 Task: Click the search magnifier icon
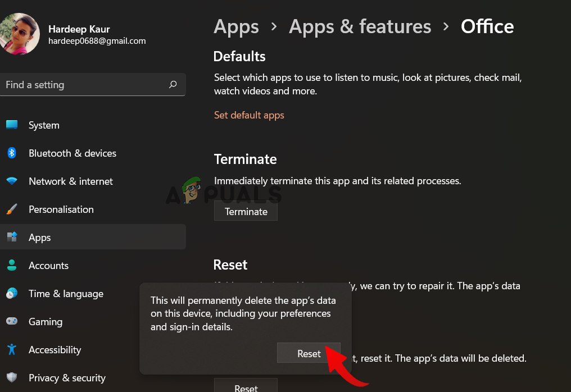coord(173,85)
